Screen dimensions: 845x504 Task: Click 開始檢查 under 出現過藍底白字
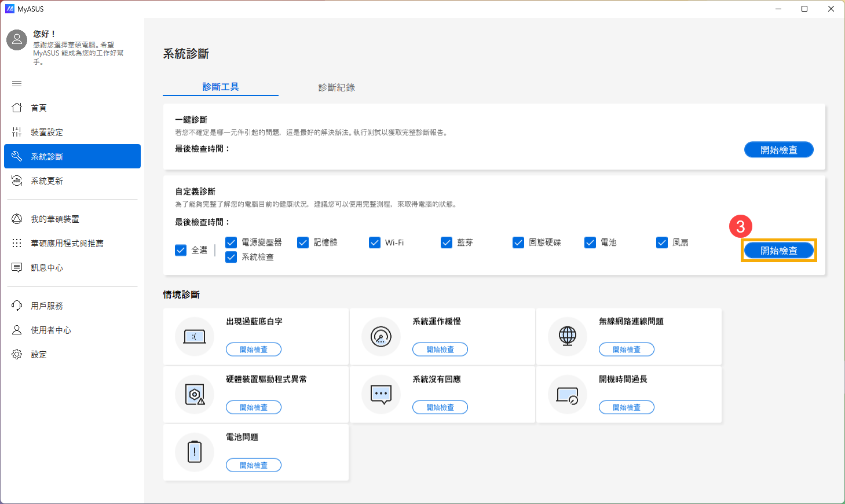254,350
